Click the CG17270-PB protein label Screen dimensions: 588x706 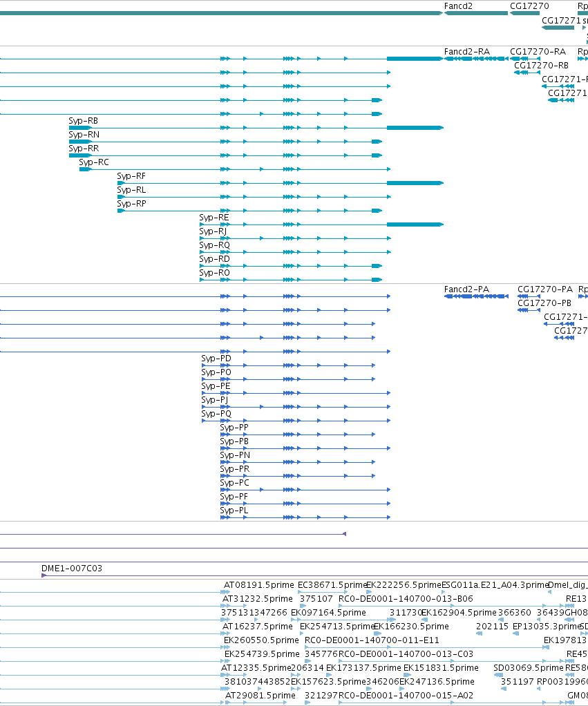point(544,303)
